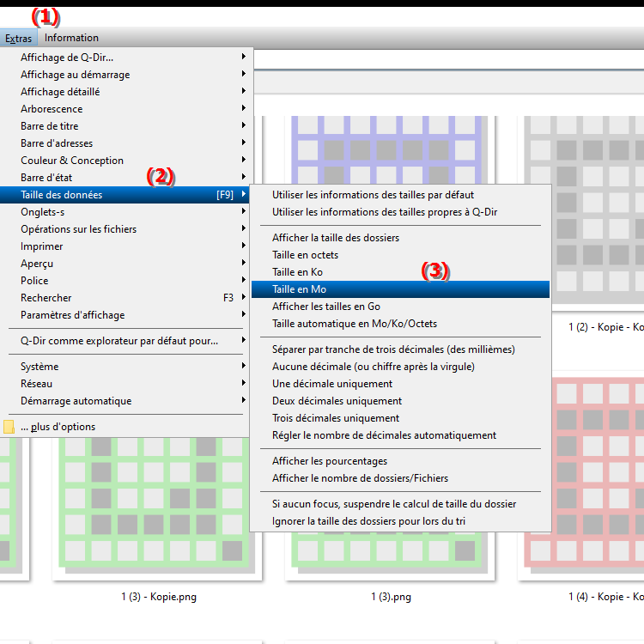Choose Utiliser les informations des tailles par défaut
Image resolution: width=644 pixels, height=644 pixels.
click(x=400, y=195)
